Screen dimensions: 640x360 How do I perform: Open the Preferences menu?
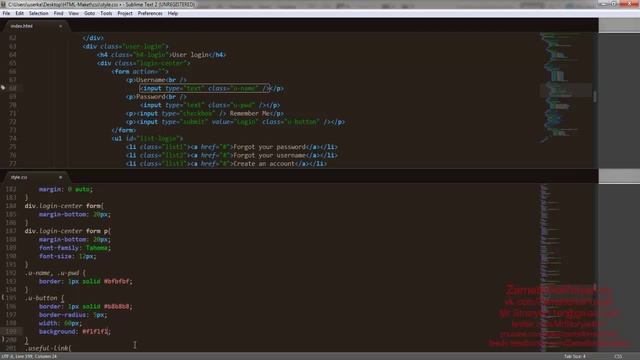point(150,13)
